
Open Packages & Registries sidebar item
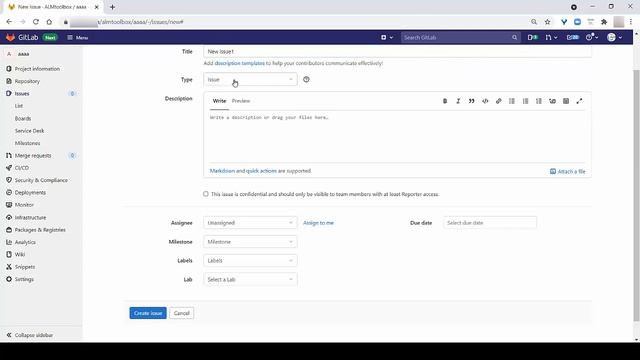click(x=40, y=230)
